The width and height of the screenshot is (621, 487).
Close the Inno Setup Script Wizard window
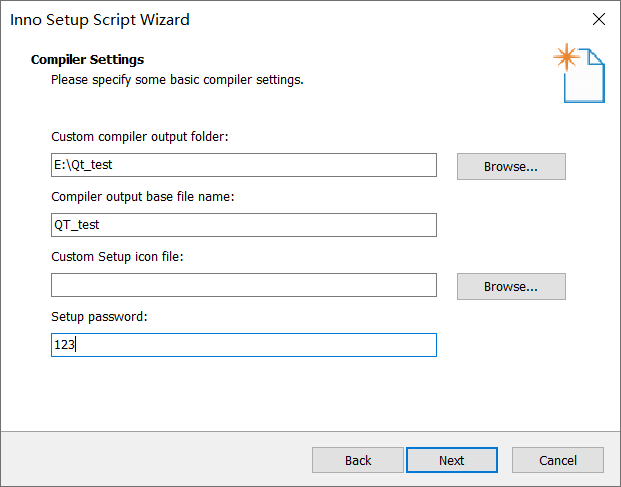click(x=598, y=19)
